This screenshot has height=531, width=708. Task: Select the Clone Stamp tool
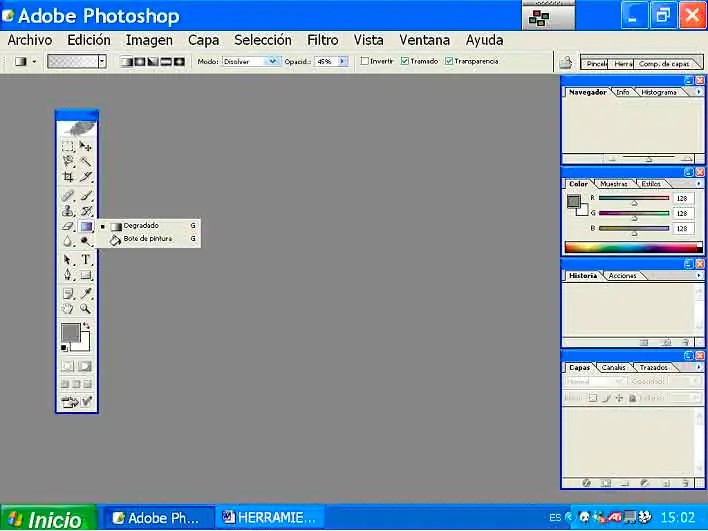click(68, 211)
